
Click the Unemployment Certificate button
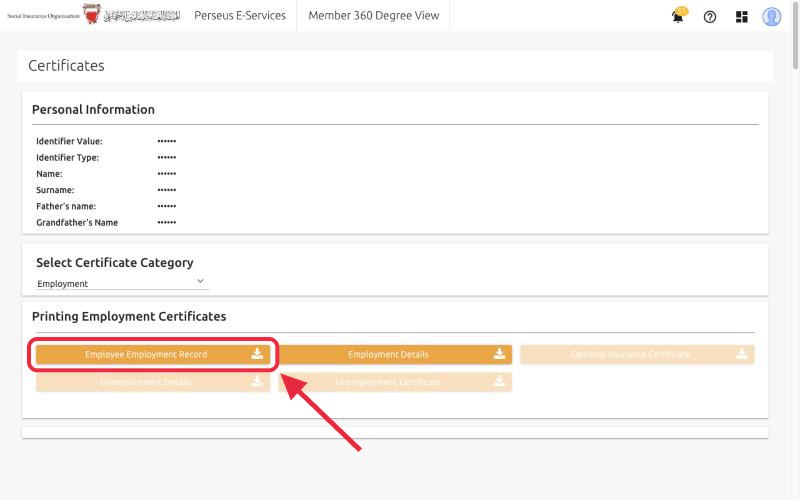(395, 382)
